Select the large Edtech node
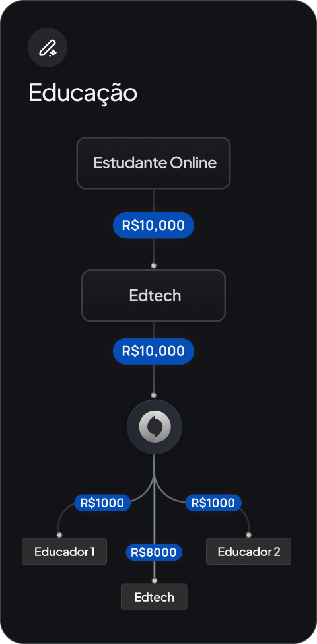 (154, 296)
